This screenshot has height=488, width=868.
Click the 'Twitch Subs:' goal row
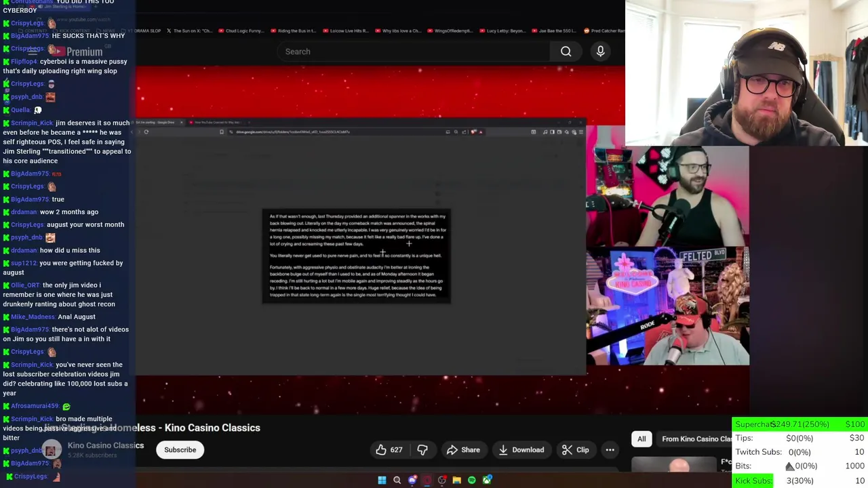pyautogui.click(x=800, y=452)
